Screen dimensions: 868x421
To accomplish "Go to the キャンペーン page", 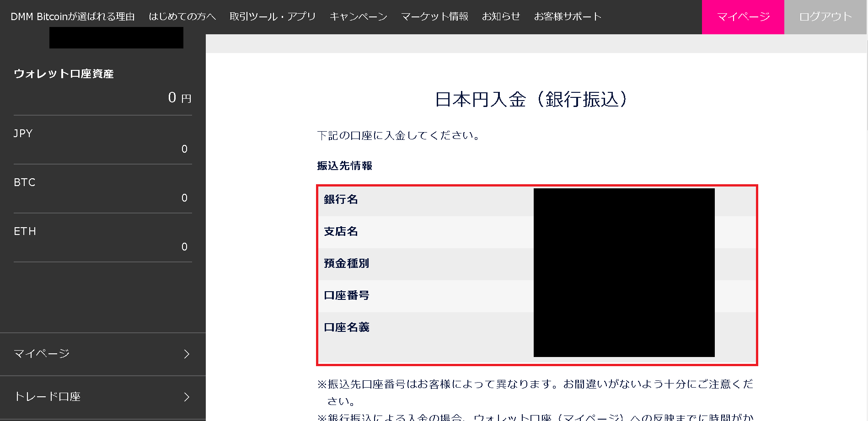I will 359,16.
